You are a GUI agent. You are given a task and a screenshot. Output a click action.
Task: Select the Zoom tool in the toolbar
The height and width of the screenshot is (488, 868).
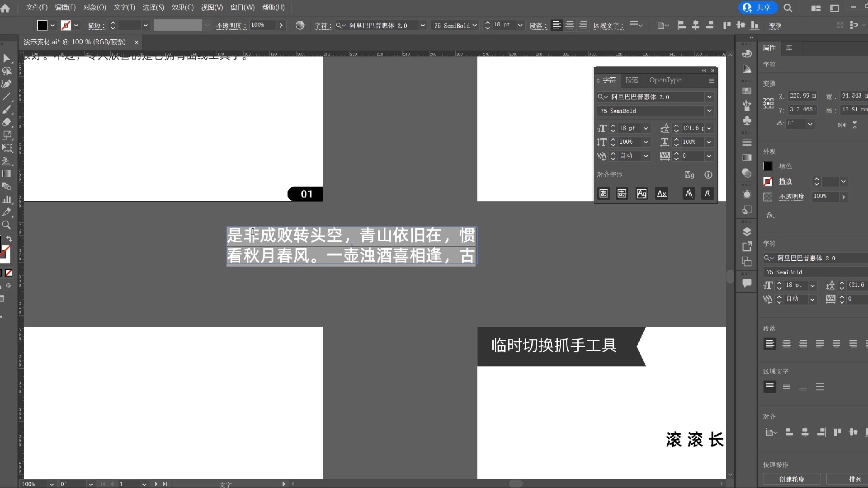7,225
